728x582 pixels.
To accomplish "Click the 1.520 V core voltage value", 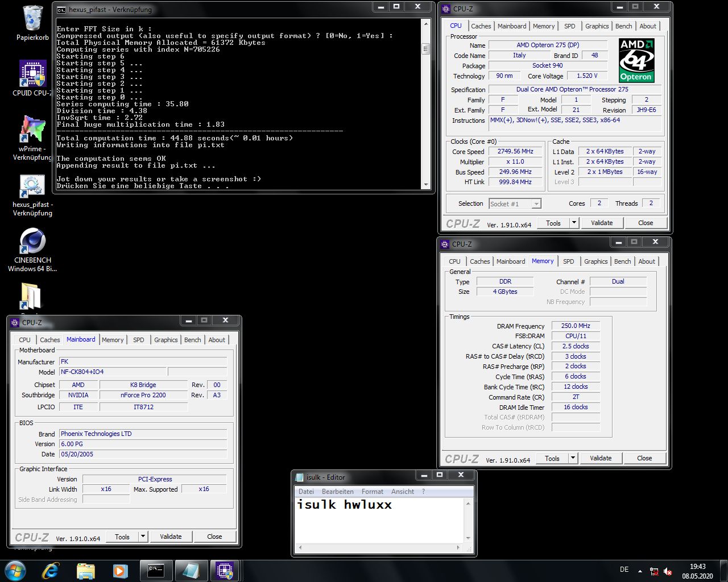I will (x=587, y=76).
